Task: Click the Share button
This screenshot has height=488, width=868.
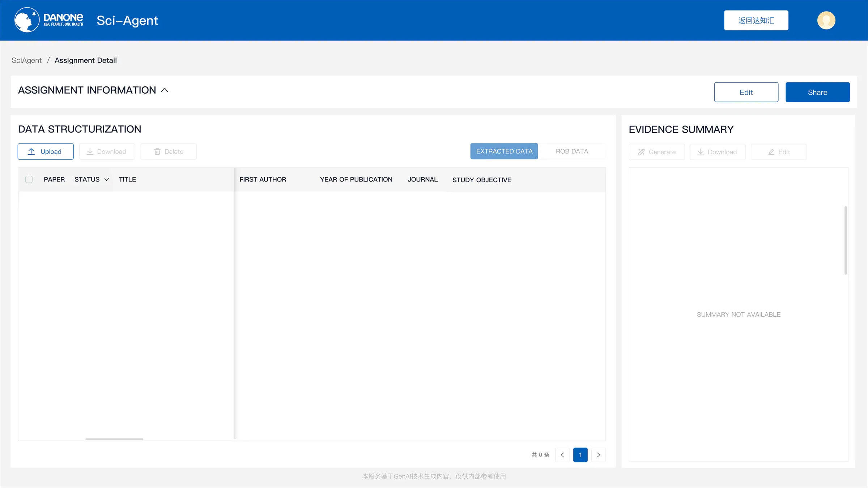Action: [x=817, y=92]
